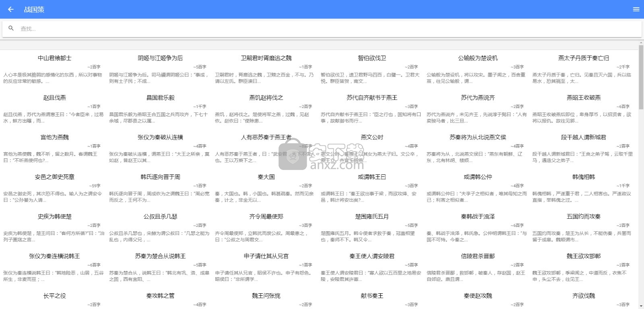Choose the card 或谓韩公仲
This screenshot has width=644, height=309.
coord(478,177)
